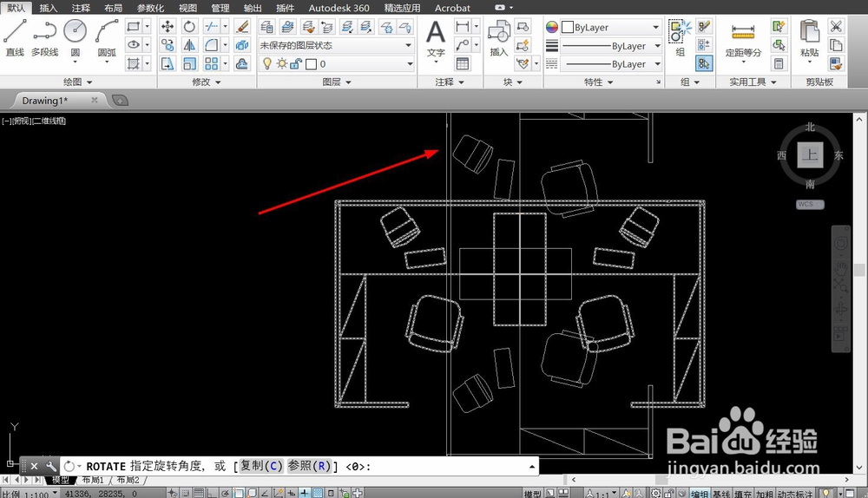Toggle the 基线 status bar button

(721, 494)
